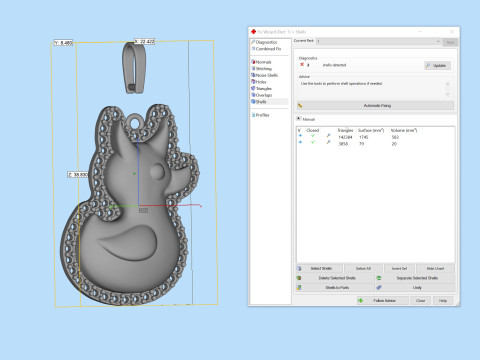The height and width of the screenshot is (360, 480).
Task: Click the Overlaps icon in sidebar
Action: (253, 95)
